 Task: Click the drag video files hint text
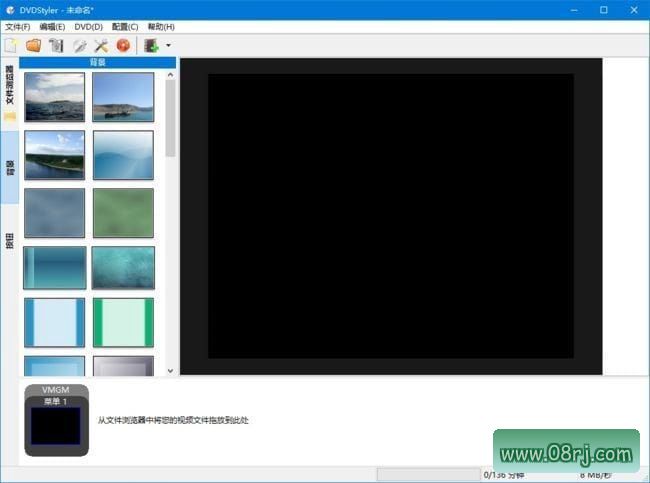click(x=173, y=420)
